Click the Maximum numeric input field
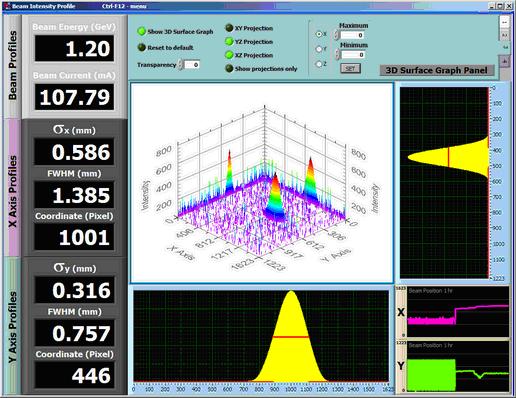 point(352,35)
